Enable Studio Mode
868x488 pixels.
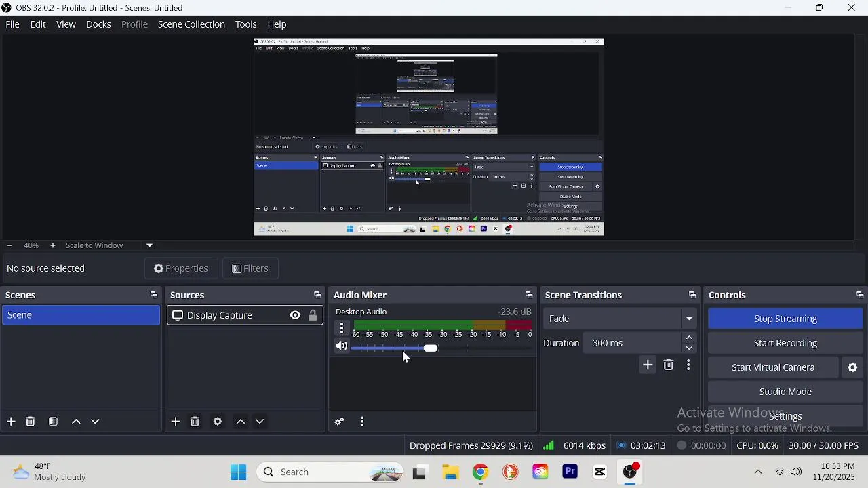tap(785, 392)
